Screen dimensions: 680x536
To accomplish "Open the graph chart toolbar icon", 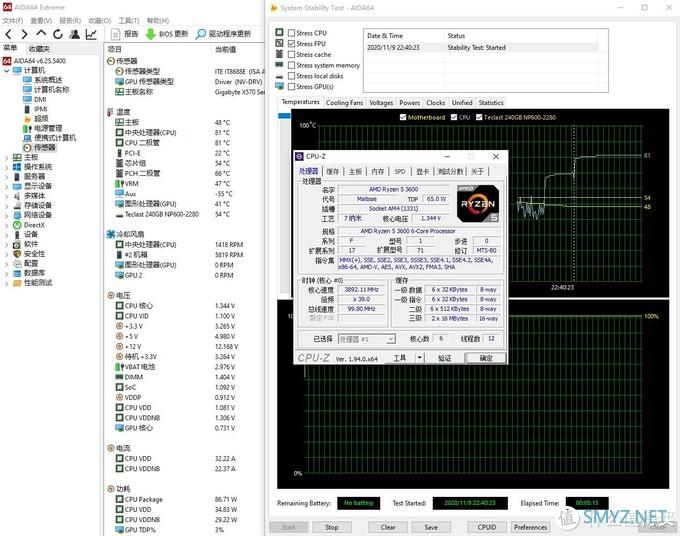I will 91,34.
